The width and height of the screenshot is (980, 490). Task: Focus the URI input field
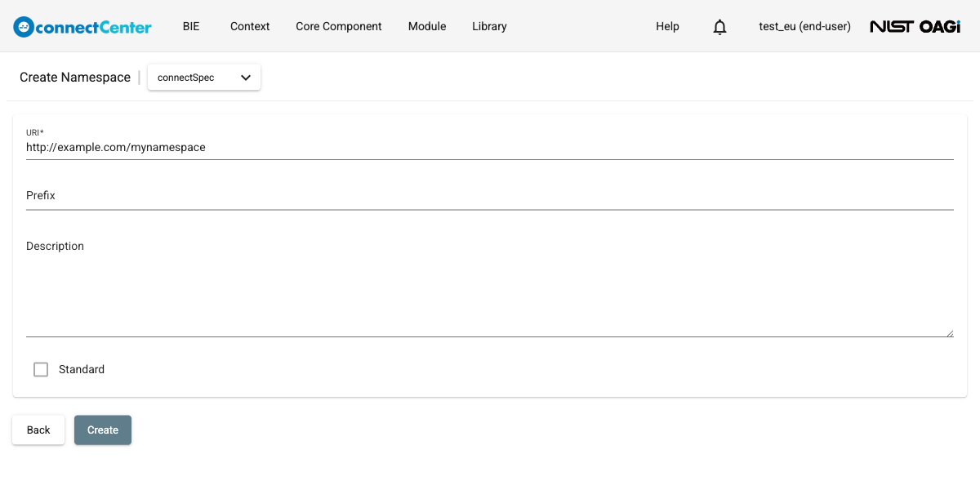(490, 148)
